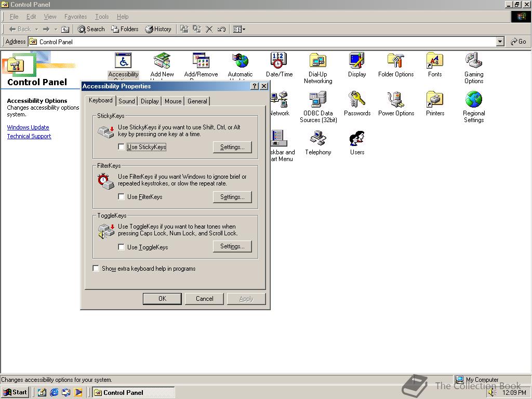
Task: Switch to the Mouse tab
Action: pyautogui.click(x=173, y=101)
